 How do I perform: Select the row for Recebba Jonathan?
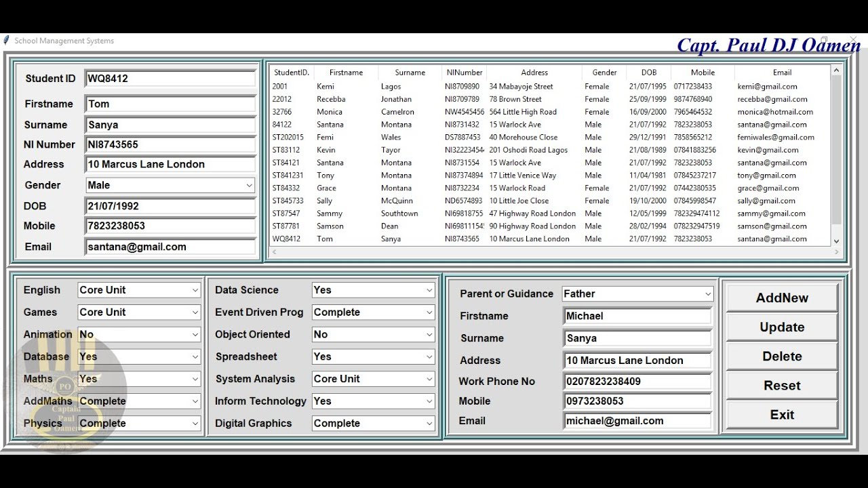point(550,99)
